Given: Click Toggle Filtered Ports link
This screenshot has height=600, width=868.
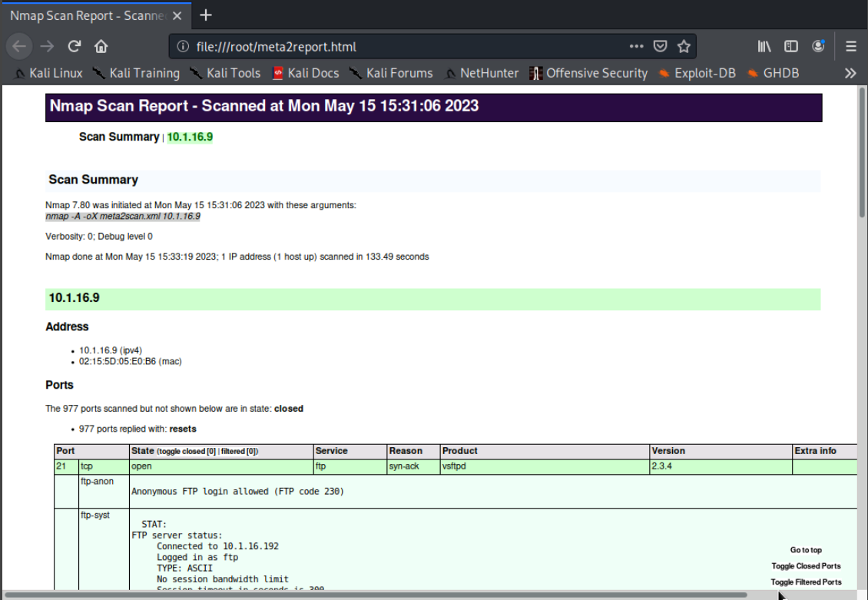Looking at the screenshot, I should click(806, 582).
